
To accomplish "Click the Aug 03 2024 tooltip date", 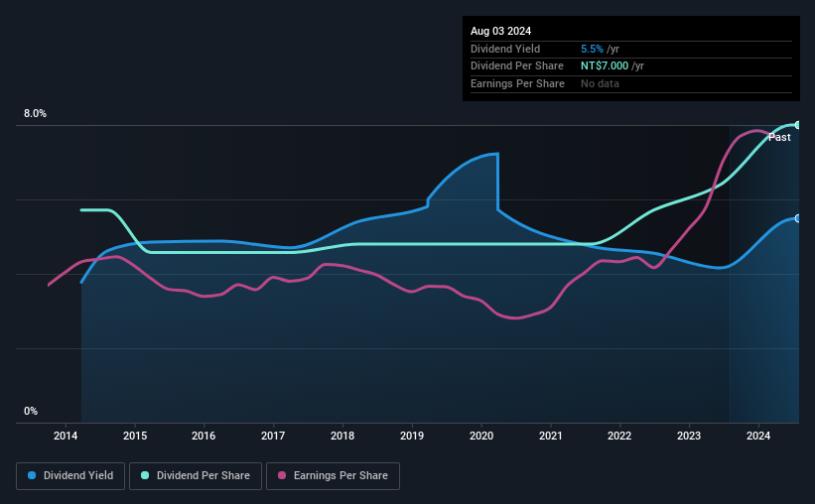I will tap(500, 31).
